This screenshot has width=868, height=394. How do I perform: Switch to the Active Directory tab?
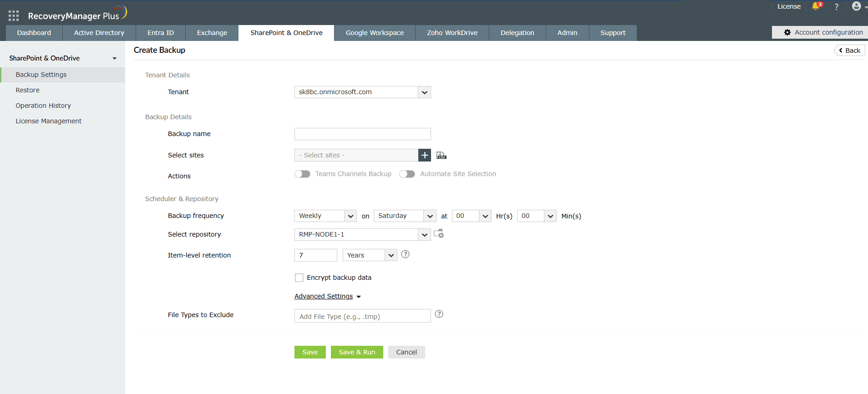coord(99,33)
